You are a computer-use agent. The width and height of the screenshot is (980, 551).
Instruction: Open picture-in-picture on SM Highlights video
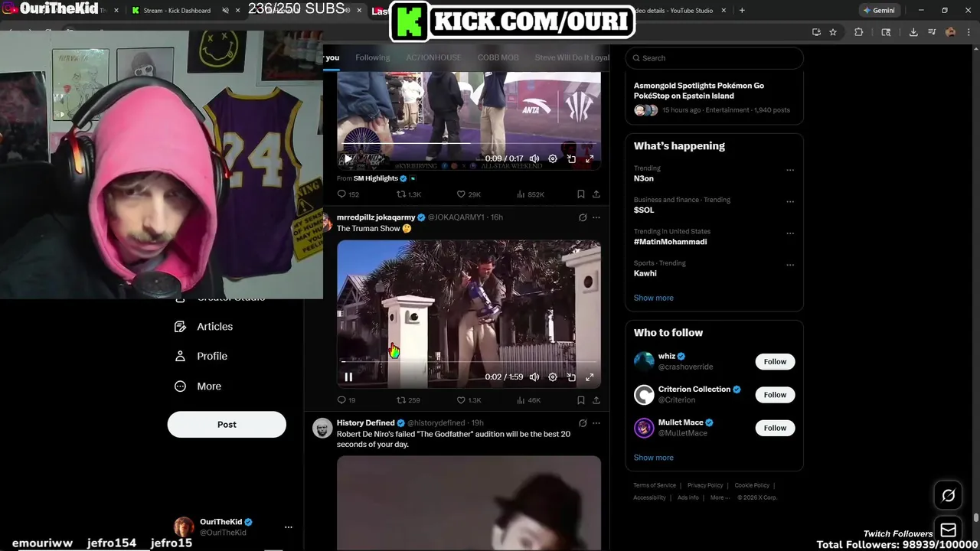coord(571,159)
